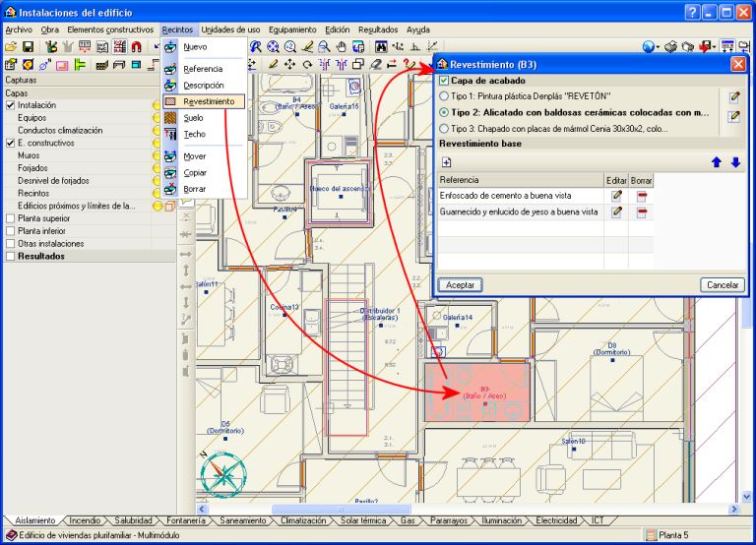Click the add new base covering icon
756x545 pixels.
pos(446,162)
